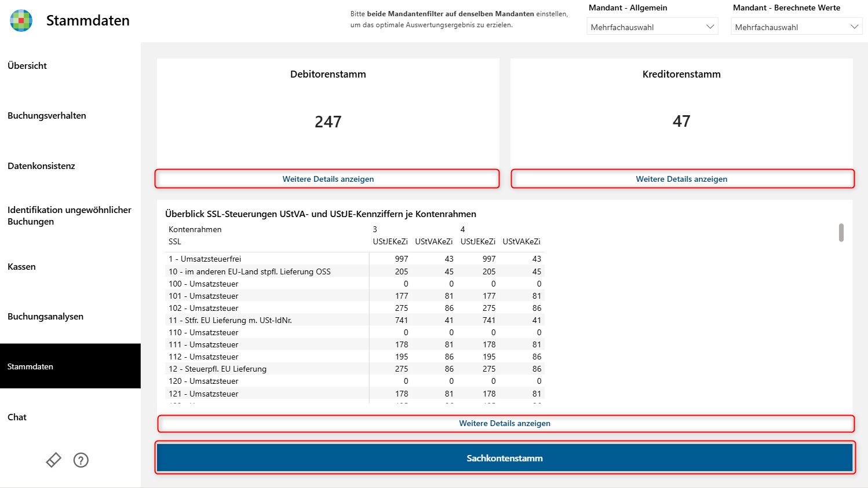Click the '102 - Umsatzsteuer' row label
This screenshot has height=488, width=868.
(203, 308)
